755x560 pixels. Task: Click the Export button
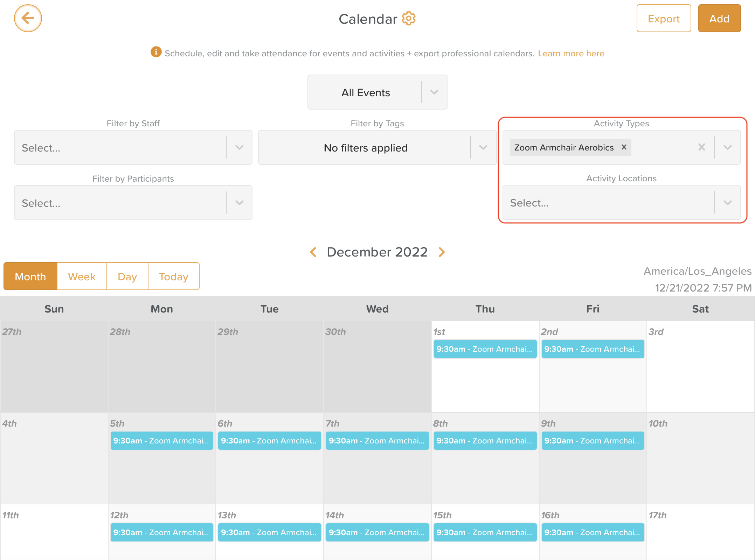[x=664, y=18]
